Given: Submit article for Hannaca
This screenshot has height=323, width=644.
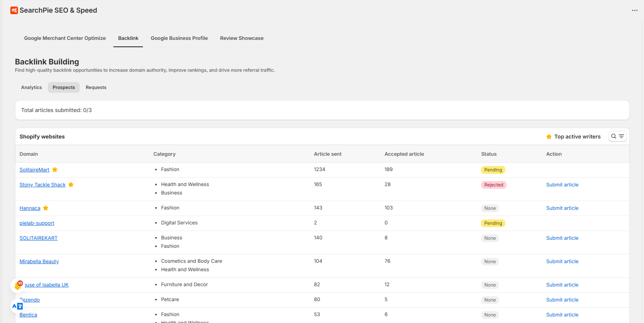Looking at the screenshot, I should [562, 208].
